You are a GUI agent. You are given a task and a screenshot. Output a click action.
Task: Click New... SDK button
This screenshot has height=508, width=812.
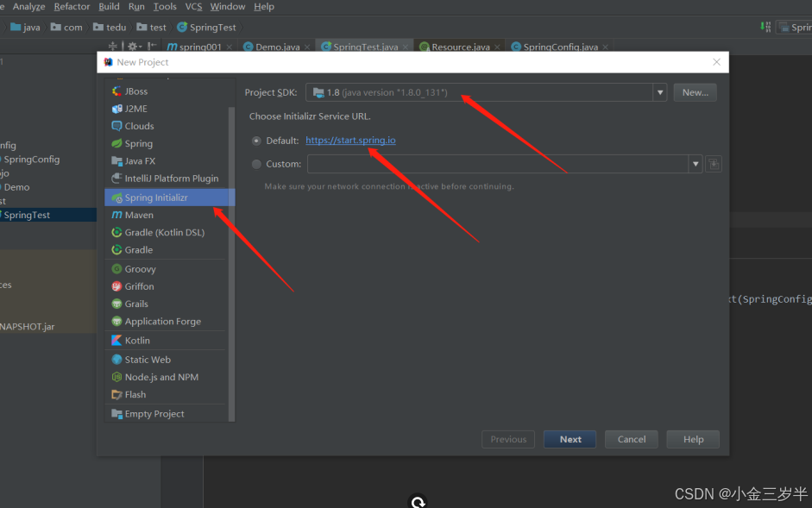point(695,92)
